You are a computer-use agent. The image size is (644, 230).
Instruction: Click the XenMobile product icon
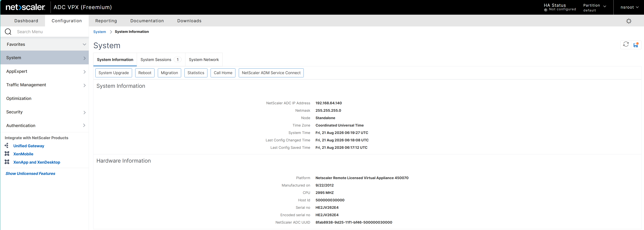[x=7, y=154]
